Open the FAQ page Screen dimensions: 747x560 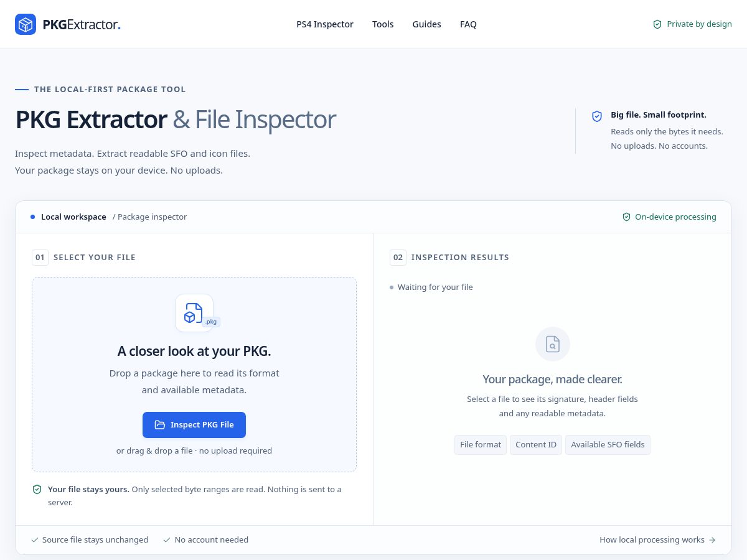click(x=468, y=24)
